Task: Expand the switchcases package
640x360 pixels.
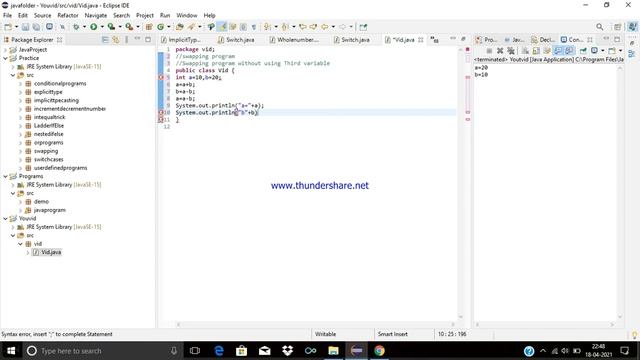Action: 20,160
